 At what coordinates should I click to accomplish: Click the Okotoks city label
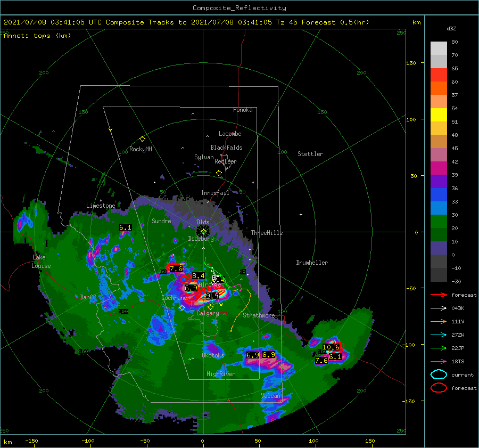pos(213,355)
